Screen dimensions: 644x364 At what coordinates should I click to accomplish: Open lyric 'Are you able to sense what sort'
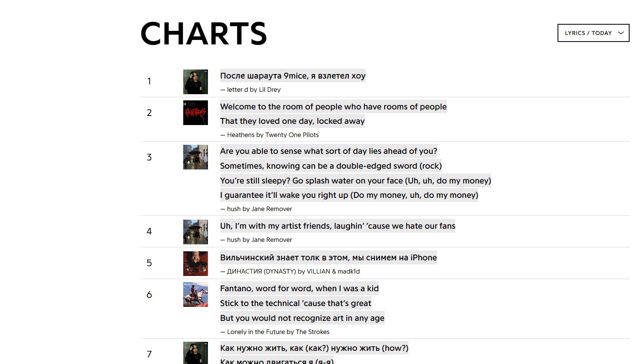(329, 151)
